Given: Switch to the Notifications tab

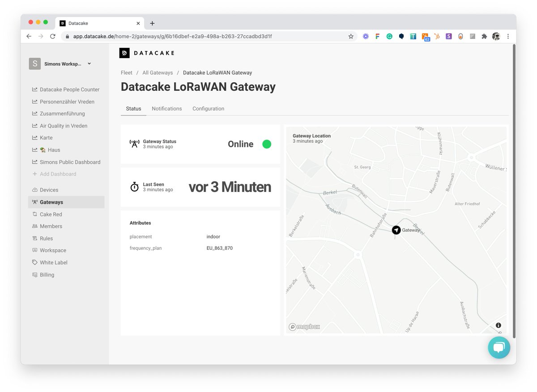Looking at the screenshot, I should tap(166, 108).
